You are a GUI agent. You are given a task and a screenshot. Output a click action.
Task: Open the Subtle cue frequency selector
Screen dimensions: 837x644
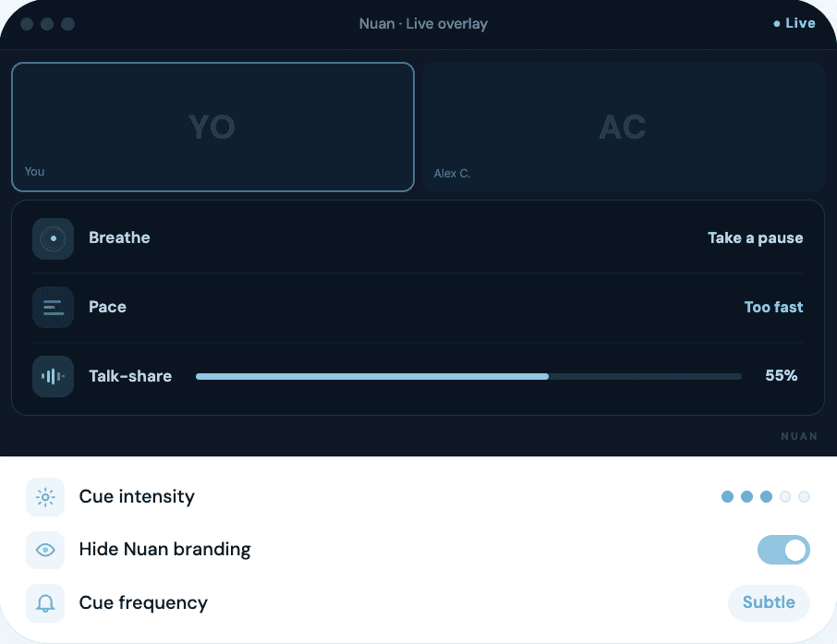click(769, 602)
